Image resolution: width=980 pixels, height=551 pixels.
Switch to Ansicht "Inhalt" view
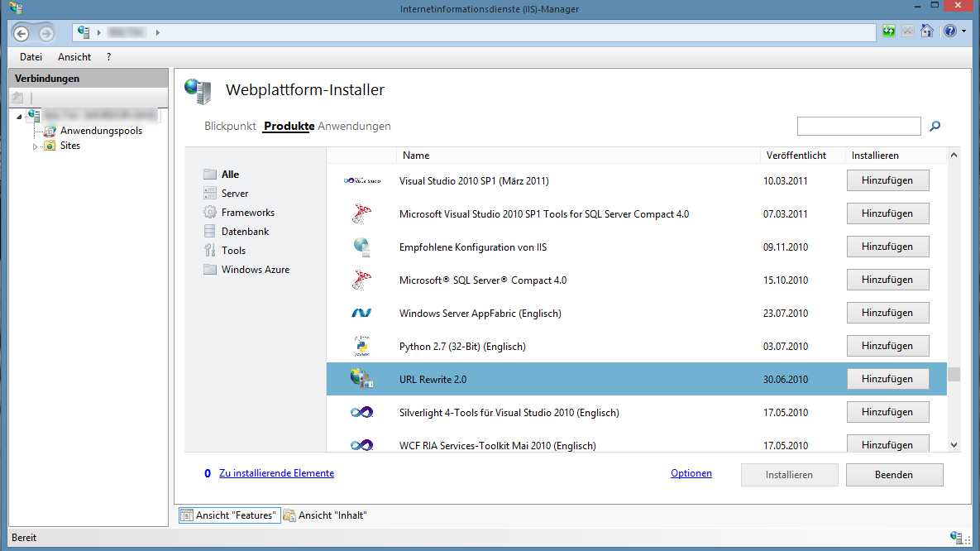point(326,515)
